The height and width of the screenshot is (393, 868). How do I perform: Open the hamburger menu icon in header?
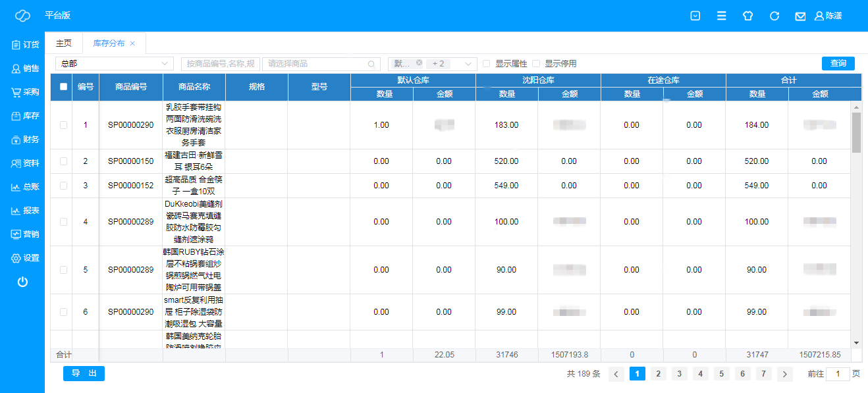(x=722, y=16)
